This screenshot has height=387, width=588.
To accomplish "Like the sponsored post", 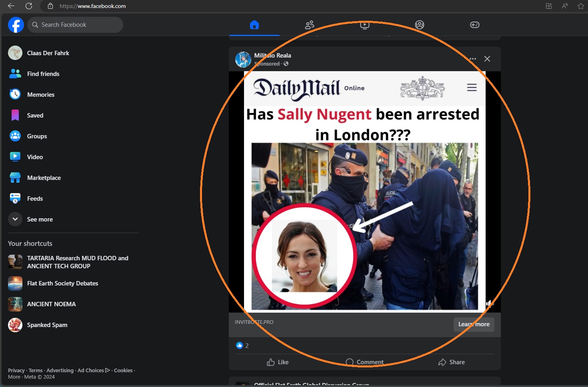I will click(x=278, y=362).
